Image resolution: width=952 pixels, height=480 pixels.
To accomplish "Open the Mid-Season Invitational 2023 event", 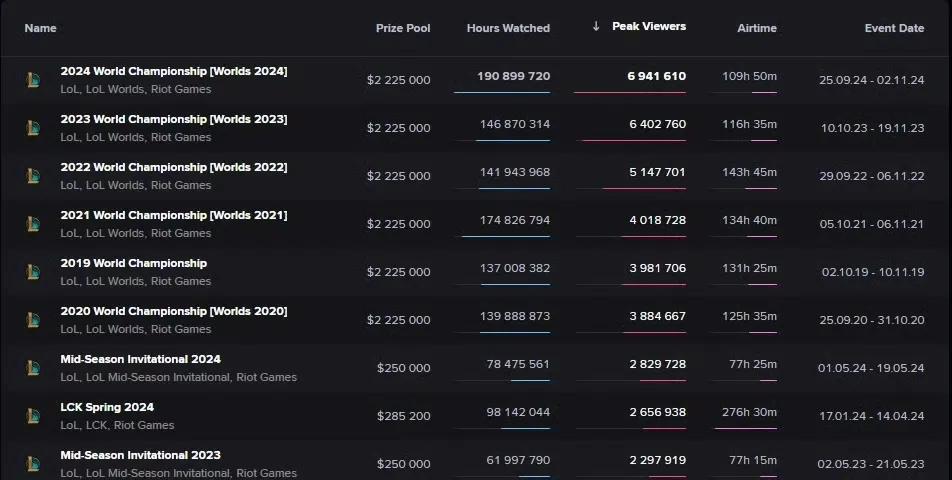I will pos(140,455).
